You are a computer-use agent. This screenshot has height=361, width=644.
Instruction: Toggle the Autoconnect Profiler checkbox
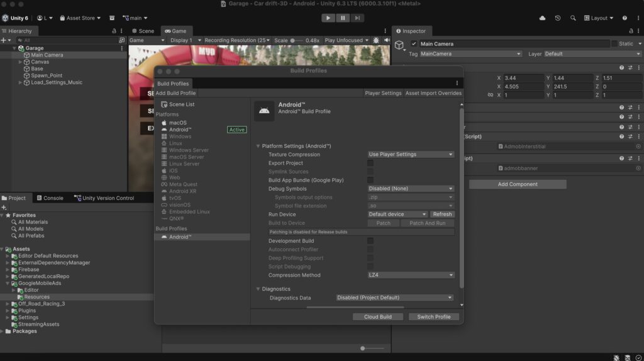point(370,250)
